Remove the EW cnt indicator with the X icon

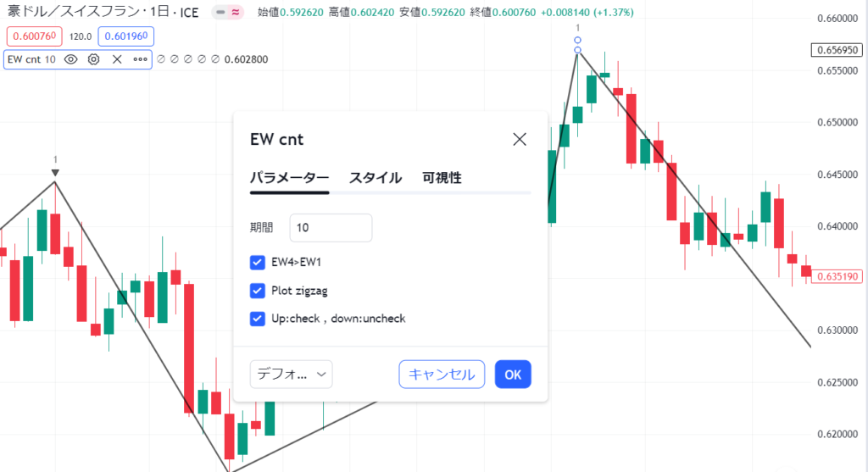click(117, 59)
